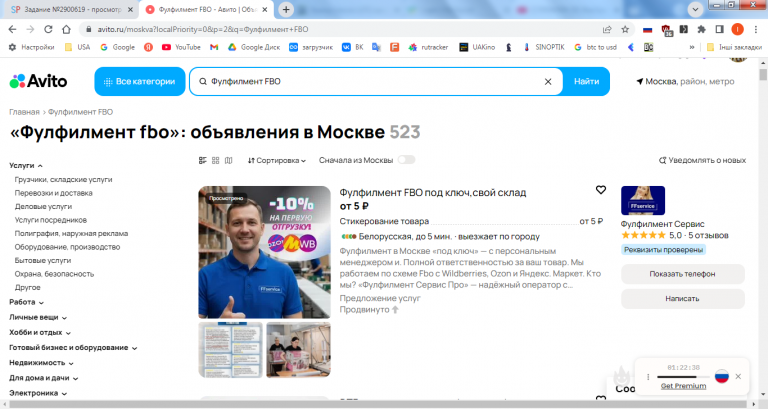The width and height of the screenshot is (768, 409).
Task: Open Інші закладки bookmarks folder
Action: pos(734,47)
